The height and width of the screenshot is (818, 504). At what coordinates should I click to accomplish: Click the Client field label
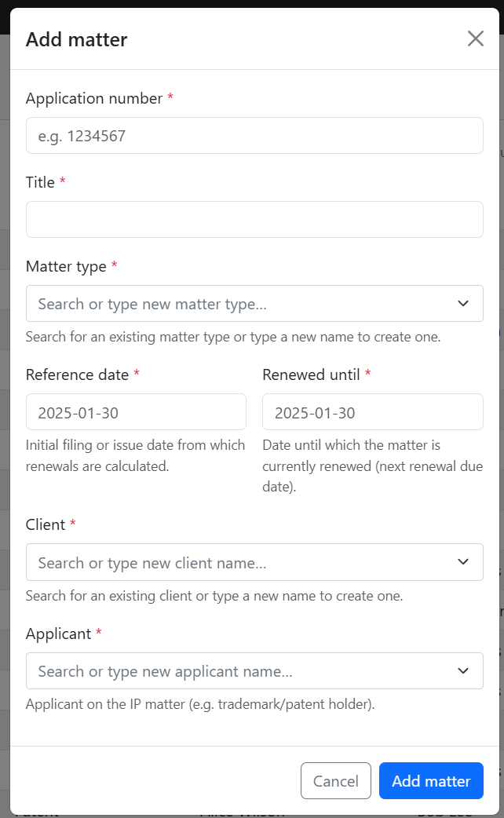tap(46, 525)
